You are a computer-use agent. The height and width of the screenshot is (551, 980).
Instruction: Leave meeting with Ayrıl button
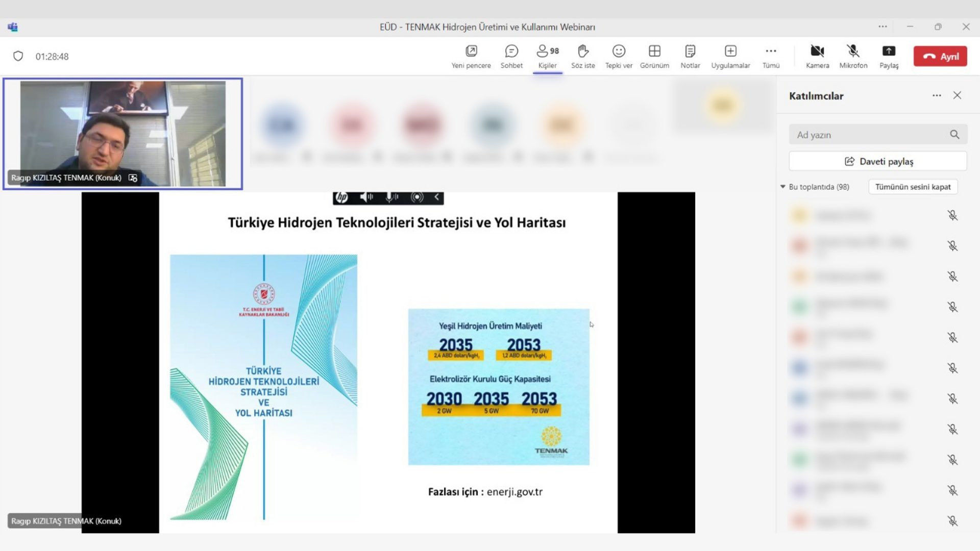(940, 56)
